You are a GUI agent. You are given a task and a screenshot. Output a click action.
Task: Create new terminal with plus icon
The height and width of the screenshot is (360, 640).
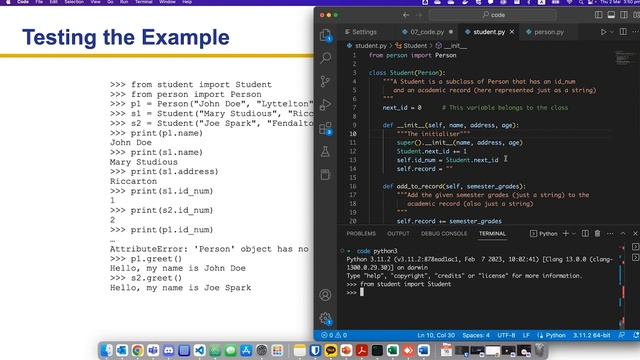coord(566,233)
